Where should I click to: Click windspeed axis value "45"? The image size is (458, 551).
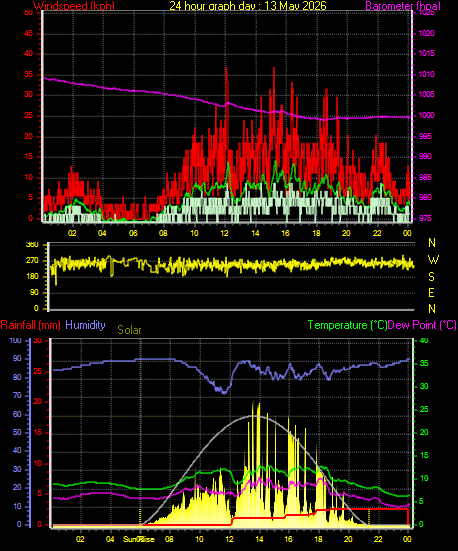pyautogui.click(x=28, y=33)
